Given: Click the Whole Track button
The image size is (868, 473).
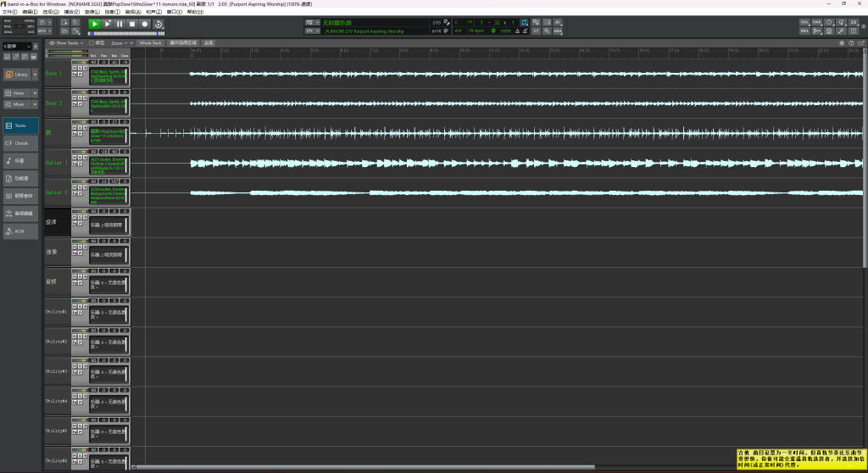Looking at the screenshot, I should [150, 42].
